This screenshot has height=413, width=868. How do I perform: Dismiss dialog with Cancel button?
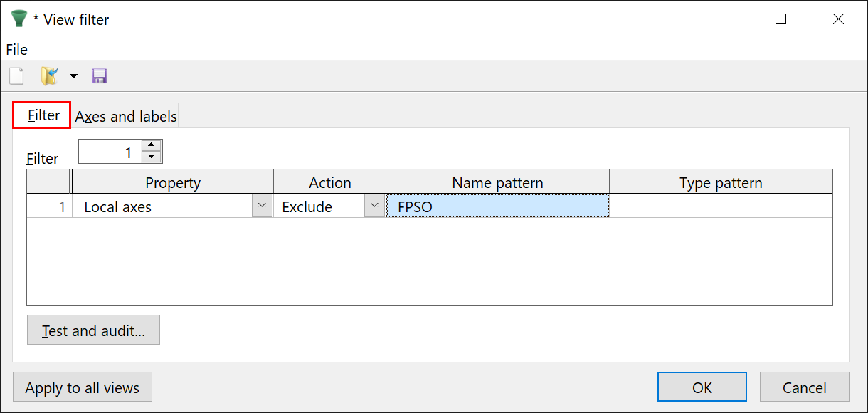(804, 387)
